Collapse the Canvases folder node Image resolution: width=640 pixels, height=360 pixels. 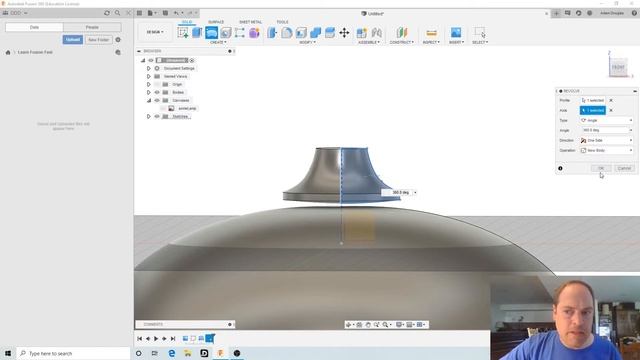[x=149, y=100]
